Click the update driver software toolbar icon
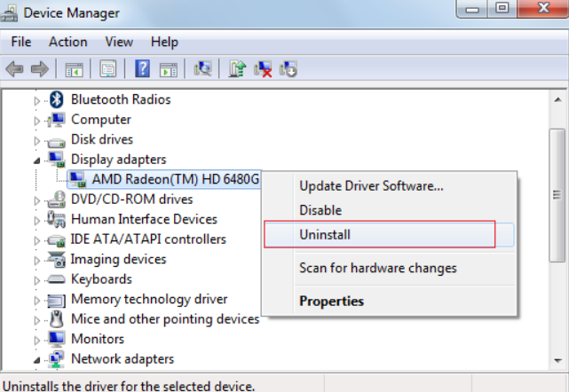569x392 pixels. pyautogui.click(x=237, y=68)
